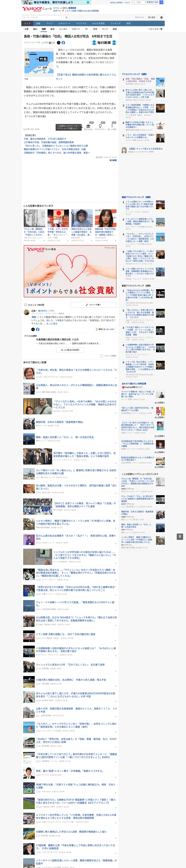Tick the コメント非表示 checkbox
The width and height of the screenshot is (186, 868).
pyautogui.click(x=102, y=356)
